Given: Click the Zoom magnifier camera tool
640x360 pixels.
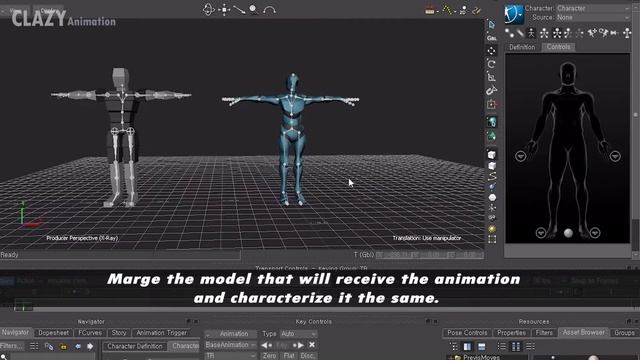Looking at the screenshot, I should tap(253, 9).
